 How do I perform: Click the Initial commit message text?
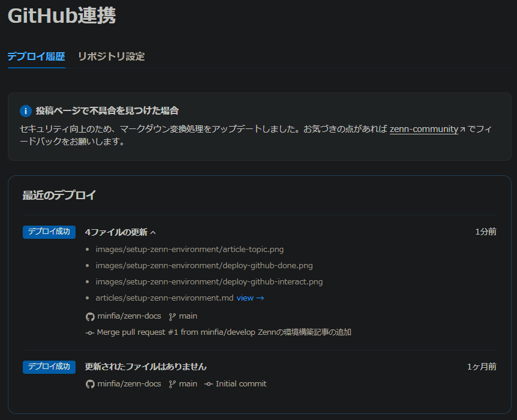tap(241, 384)
